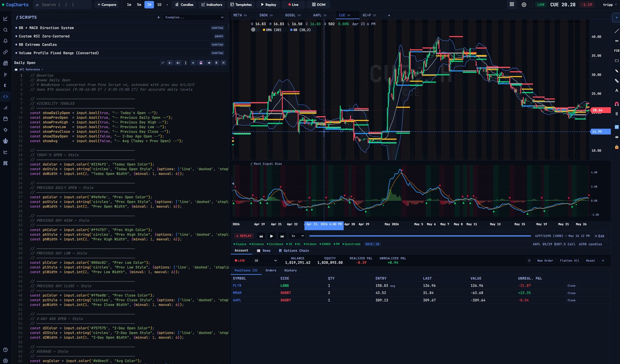Screen dimensions: 620x364
Task: Open the tripp user menu
Action: (610, 5)
